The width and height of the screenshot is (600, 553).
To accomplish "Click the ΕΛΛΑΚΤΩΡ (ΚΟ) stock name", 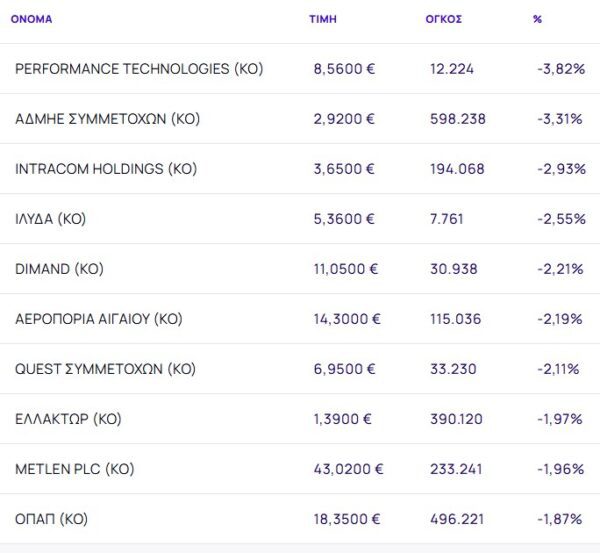I will click(x=68, y=419).
